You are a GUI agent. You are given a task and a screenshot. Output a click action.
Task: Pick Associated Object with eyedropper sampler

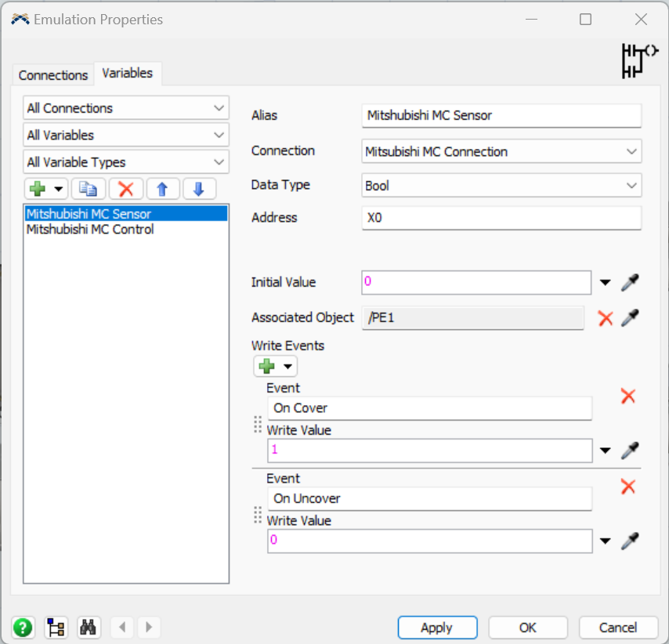[x=630, y=318]
